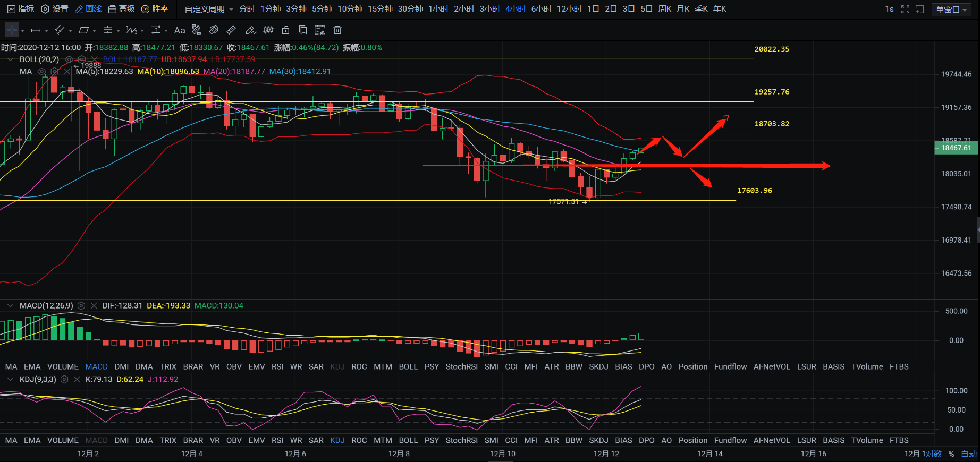Click the 12月 10 date on time axis

(502, 454)
